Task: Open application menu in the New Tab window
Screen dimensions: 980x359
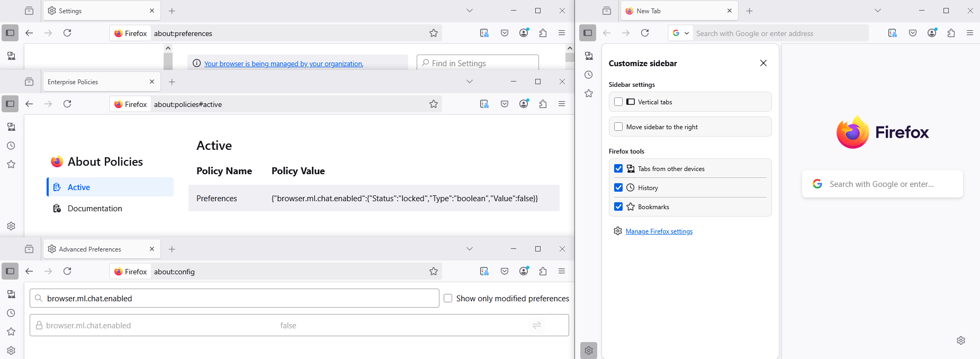Action: pyautogui.click(x=970, y=33)
